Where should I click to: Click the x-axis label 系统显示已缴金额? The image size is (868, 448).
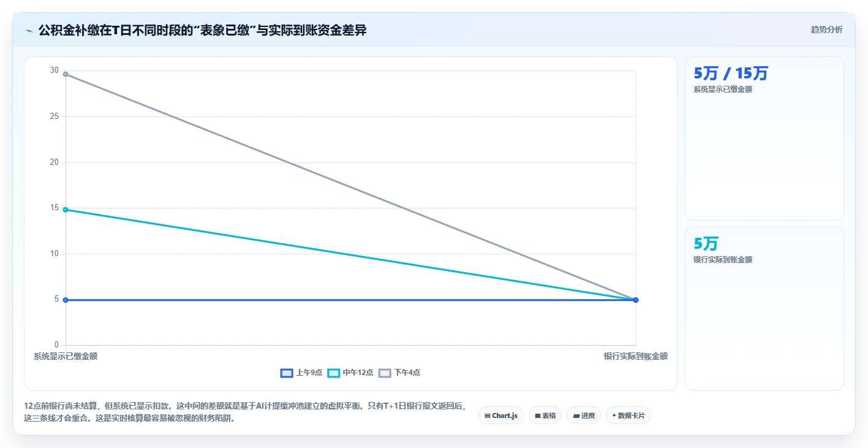pos(66,356)
